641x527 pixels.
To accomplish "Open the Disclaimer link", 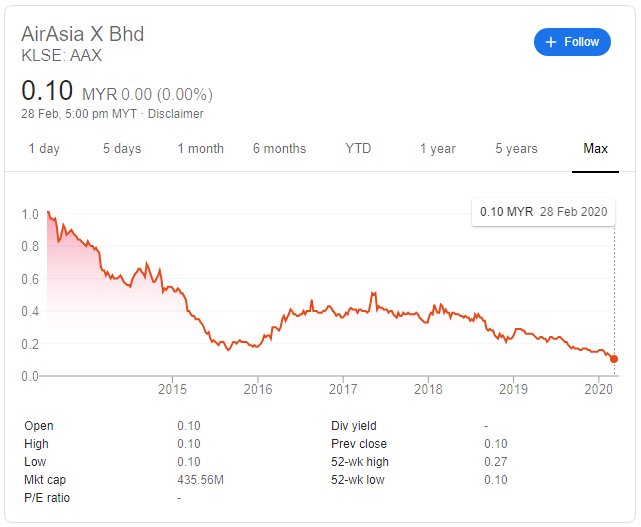I will tap(175, 114).
